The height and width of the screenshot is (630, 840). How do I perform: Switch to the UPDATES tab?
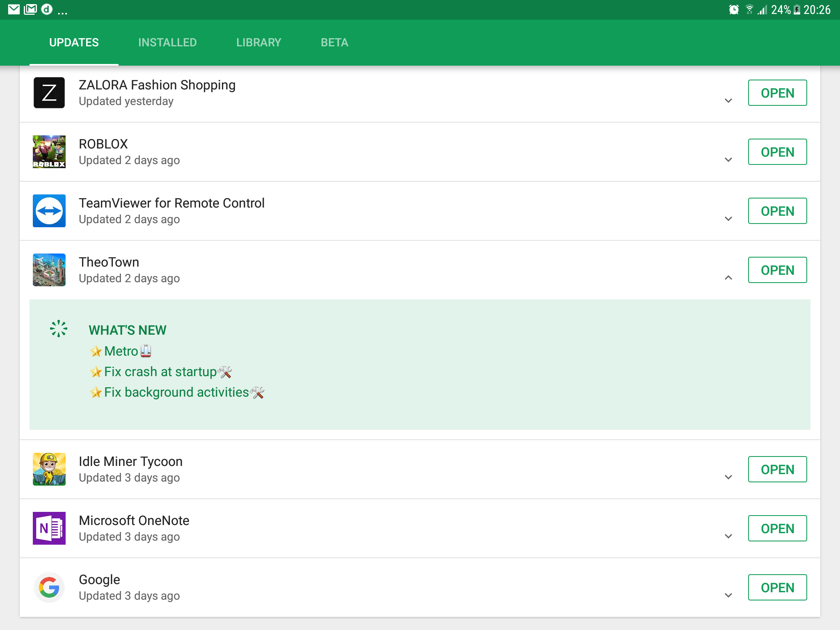click(74, 43)
